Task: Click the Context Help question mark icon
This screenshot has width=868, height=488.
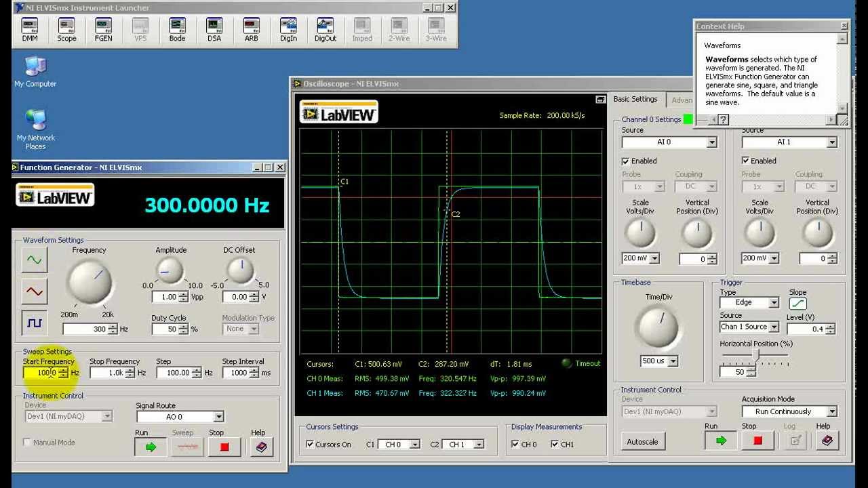Action: (x=723, y=120)
